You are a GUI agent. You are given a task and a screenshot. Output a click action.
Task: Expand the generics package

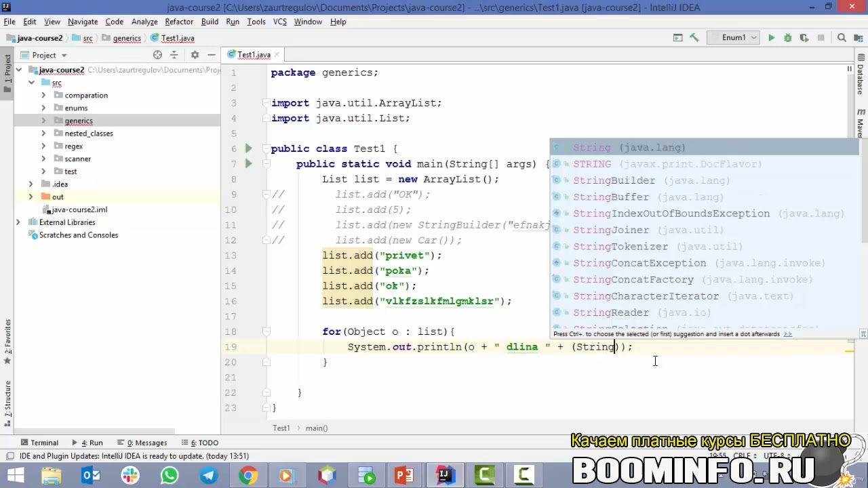(43, 121)
